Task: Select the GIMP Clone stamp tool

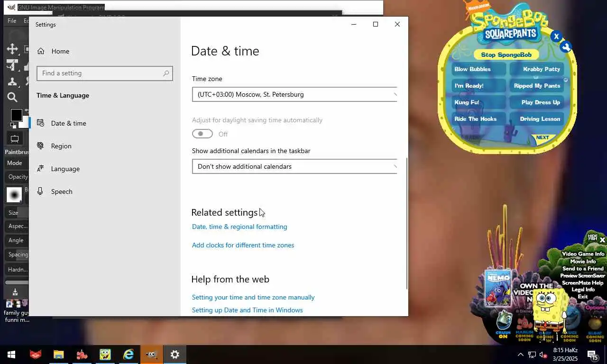Action: 12,81
